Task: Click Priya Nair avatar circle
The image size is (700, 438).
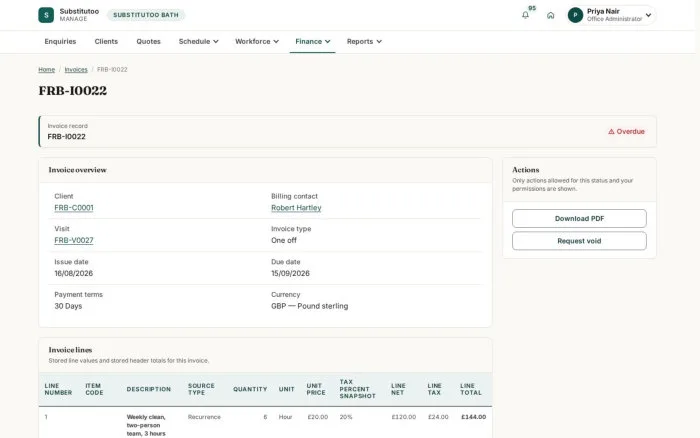Action: (575, 15)
